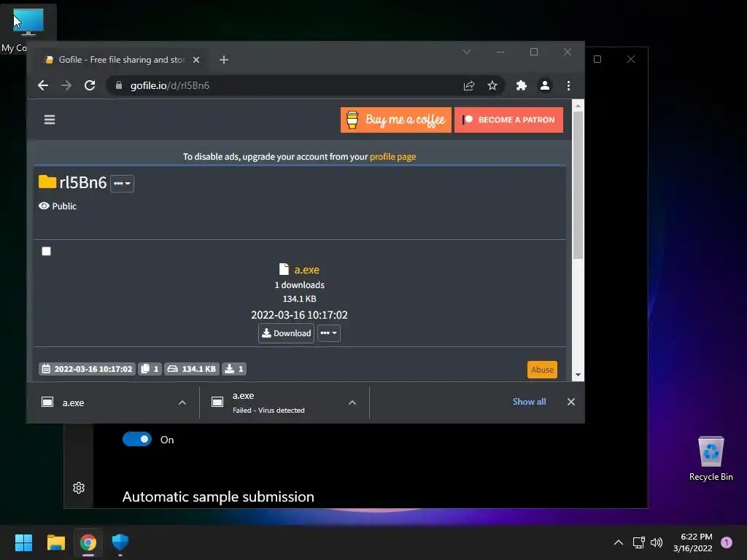Open the a.exe file options dropdown
Viewport: 747px width, 560px height.
coord(329,332)
